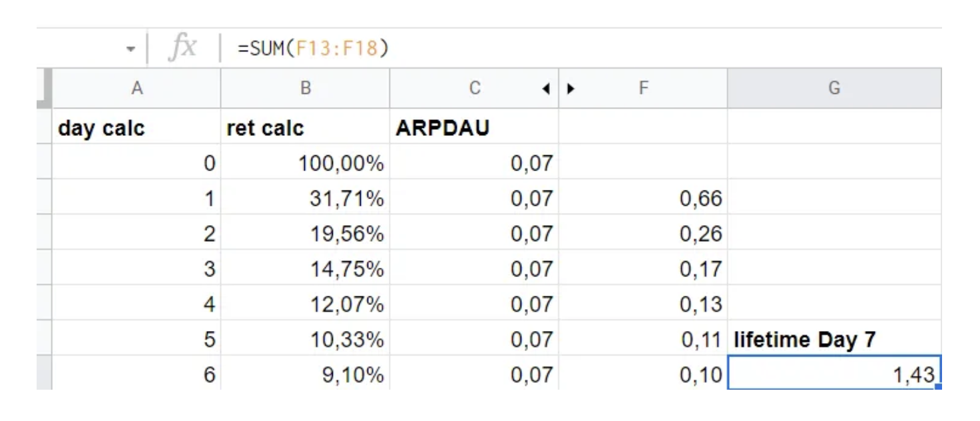Select the 0,10 value in column F
Image resolution: width=980 pixels, height=421 pixels.
pos(643,374)
